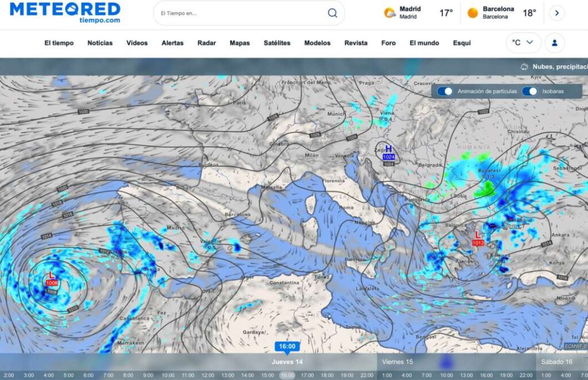
Task: Go to the Satélites menu
Action: (277, 43)
